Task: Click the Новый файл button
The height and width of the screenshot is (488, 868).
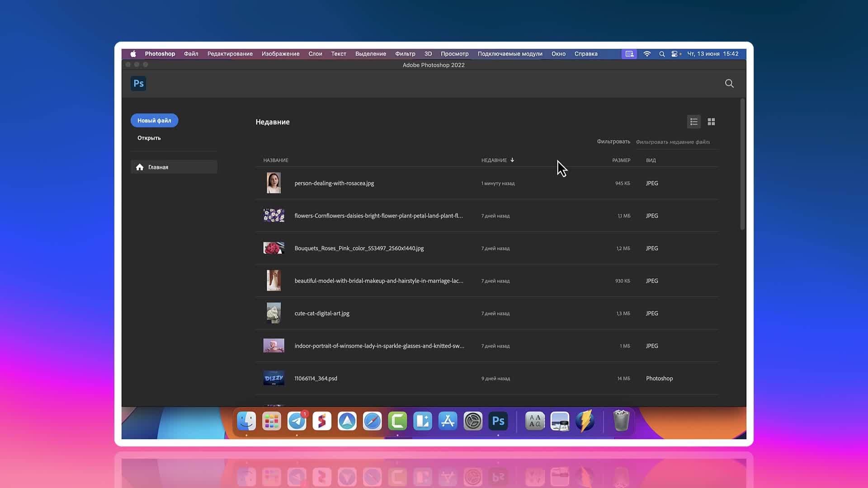Action: [x=154, y=121]
